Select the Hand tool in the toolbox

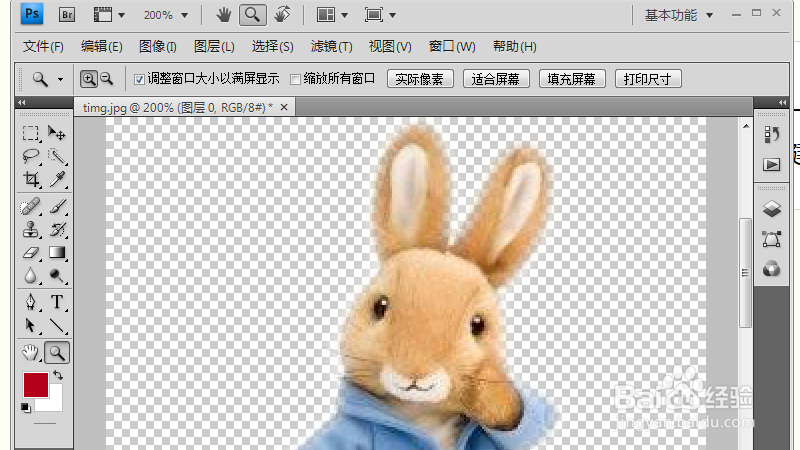pyautogui.click(x=31, y=352)
